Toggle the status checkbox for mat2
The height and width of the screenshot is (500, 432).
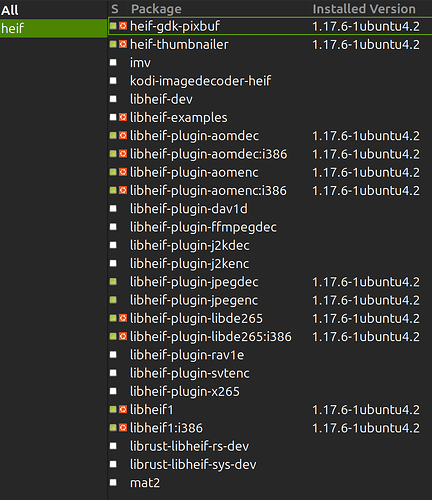click(x=113, y=482)
